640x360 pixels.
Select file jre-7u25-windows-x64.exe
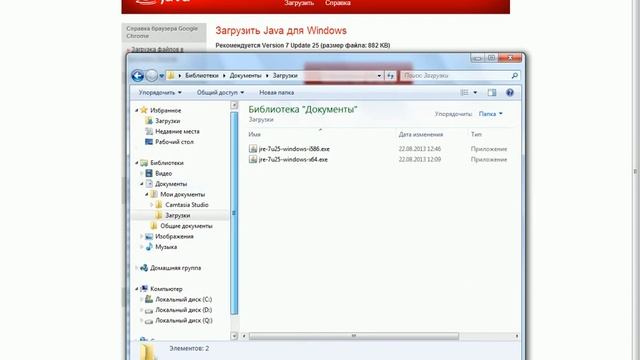(293, 160)
